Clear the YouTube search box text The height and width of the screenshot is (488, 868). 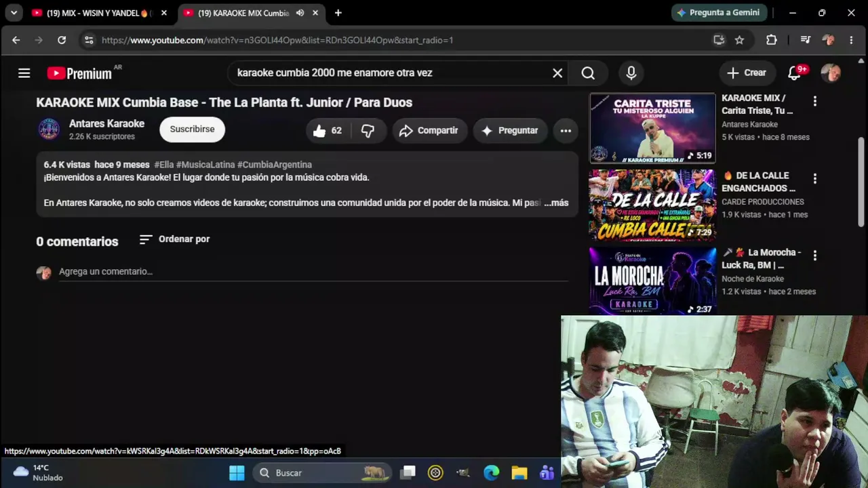557,73
